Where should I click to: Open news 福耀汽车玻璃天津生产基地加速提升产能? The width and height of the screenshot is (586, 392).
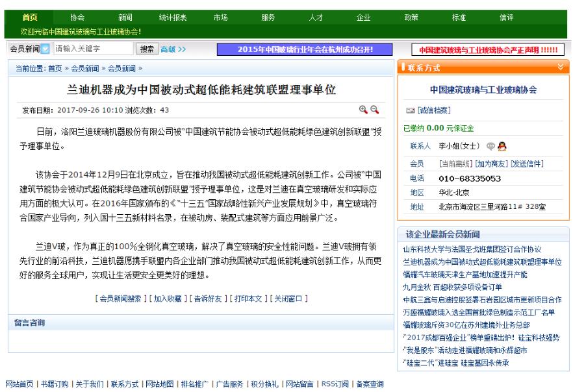465,275
